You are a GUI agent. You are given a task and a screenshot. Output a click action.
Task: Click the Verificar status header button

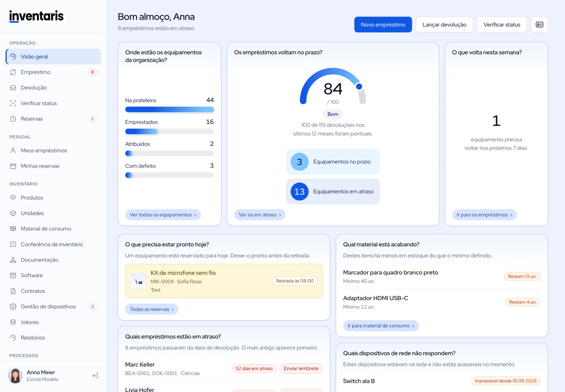click(x=502, y=25)
